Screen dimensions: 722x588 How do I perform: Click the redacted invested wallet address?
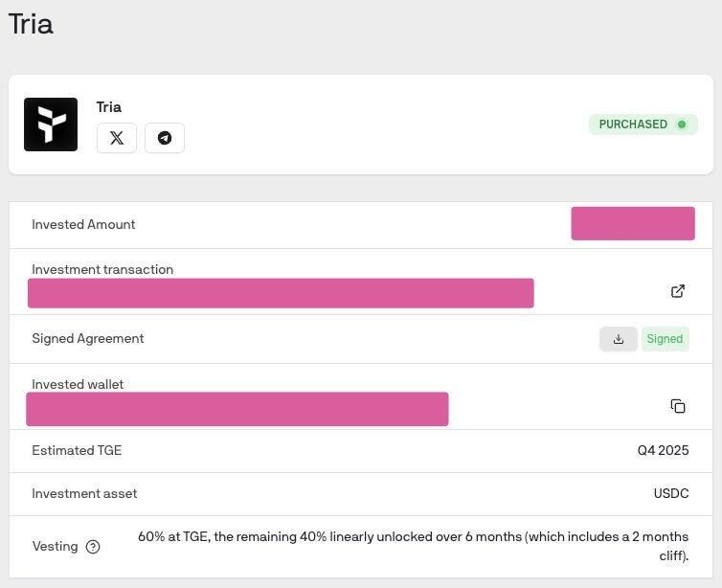(237, 409)
